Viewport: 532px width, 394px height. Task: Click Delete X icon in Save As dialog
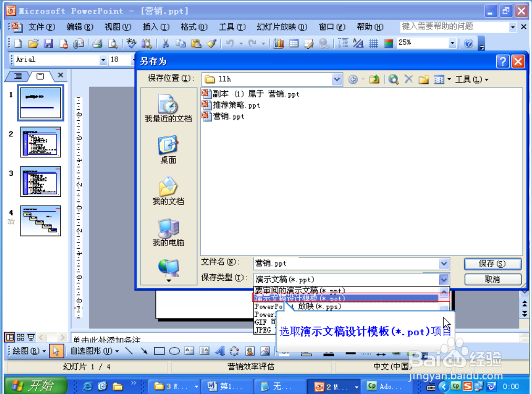(409, 79)
